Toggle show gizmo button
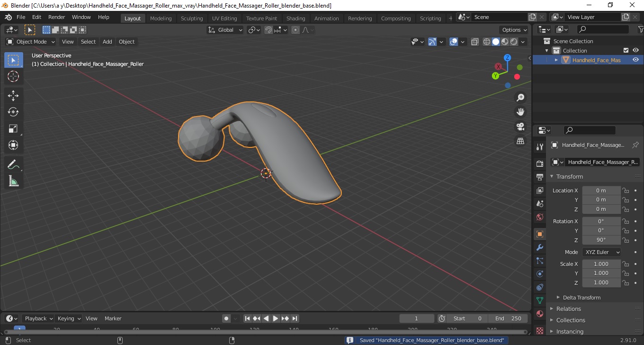 [x=432, y=42]
